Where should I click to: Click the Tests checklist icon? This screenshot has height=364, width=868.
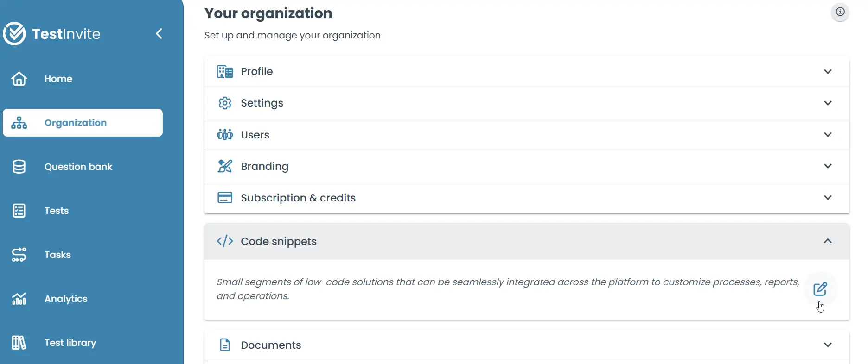[19, 211]
